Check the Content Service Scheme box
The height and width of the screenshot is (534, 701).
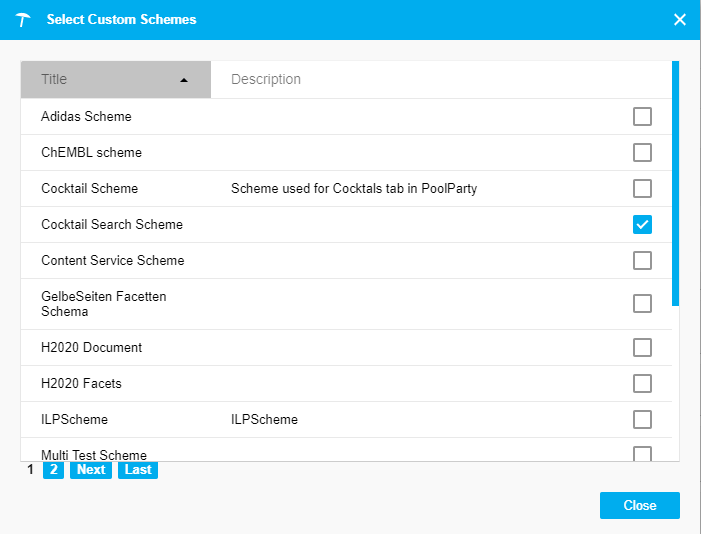click(642, 261)
